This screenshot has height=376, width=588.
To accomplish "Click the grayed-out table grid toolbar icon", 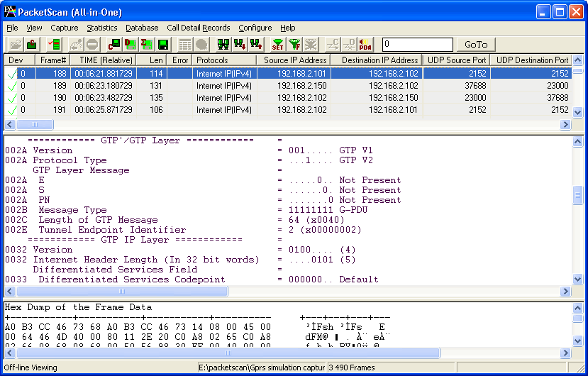I will tap(185, 45).
